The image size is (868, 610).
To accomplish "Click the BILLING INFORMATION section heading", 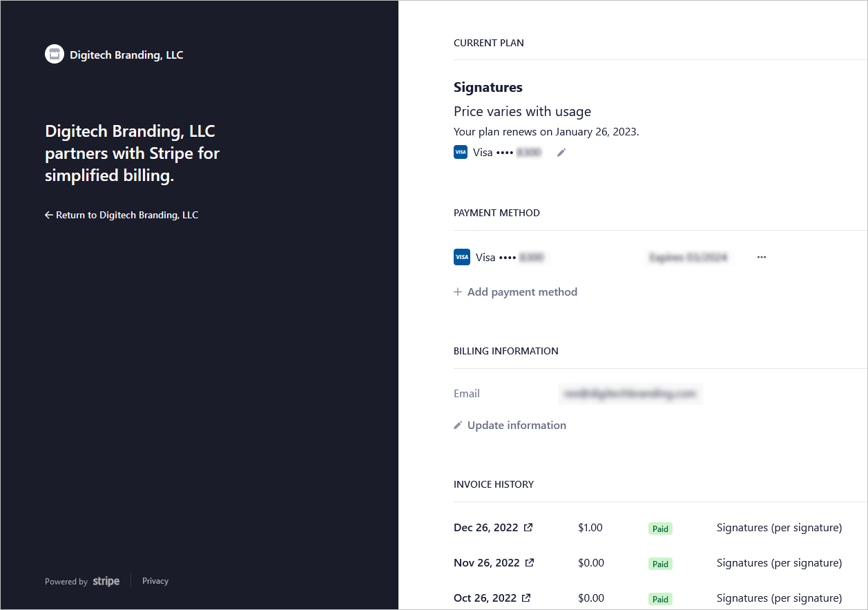I will pos(506,351).
